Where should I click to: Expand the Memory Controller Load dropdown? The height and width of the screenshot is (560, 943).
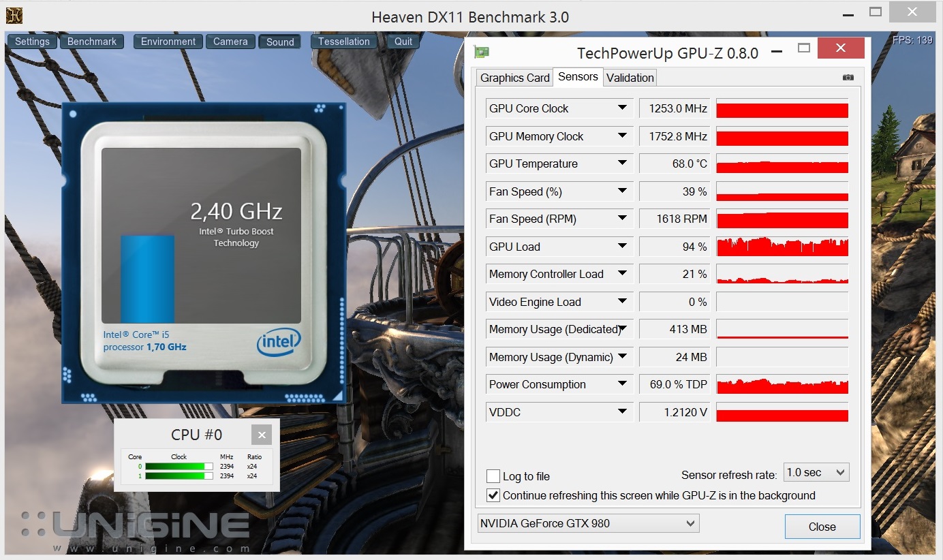(x=622, y=274)
